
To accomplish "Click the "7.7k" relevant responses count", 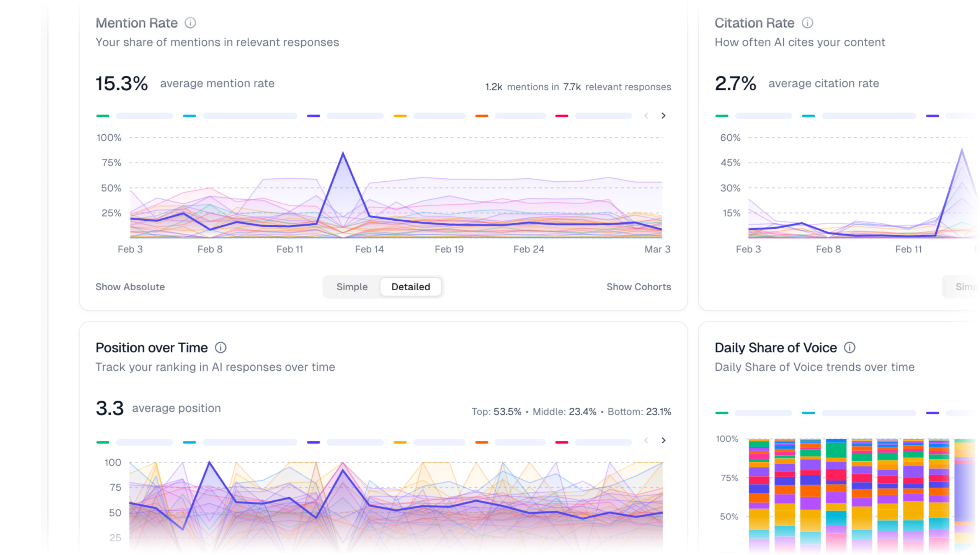I will coord(572,87).
